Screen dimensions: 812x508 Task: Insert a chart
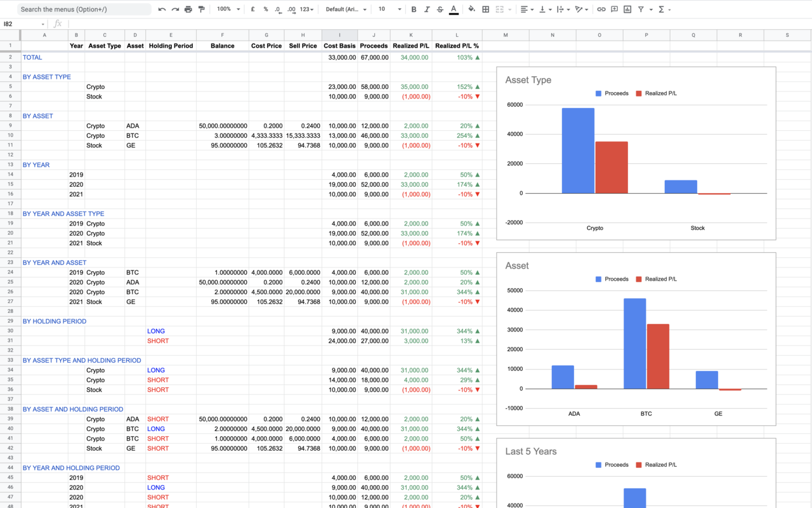pyautogui.click(x=627, y=10)
